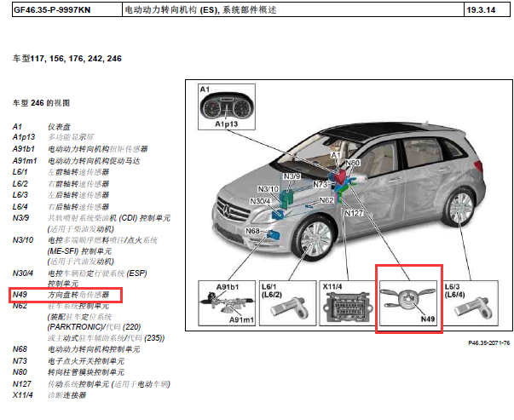Image resolution: width=514 pixels, height=420 pixels.
Task: Click legend entry N80 转向柱管模块控制单元
Action: [x=69, y=372]
